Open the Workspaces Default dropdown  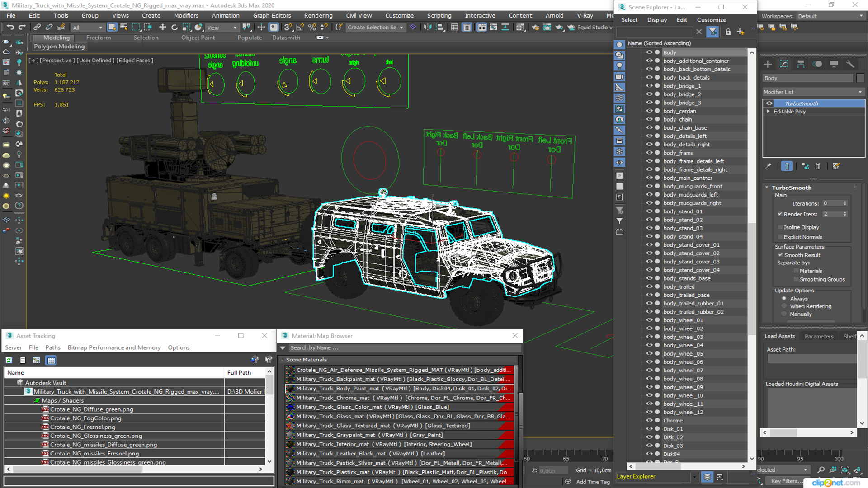click(830, 16)
